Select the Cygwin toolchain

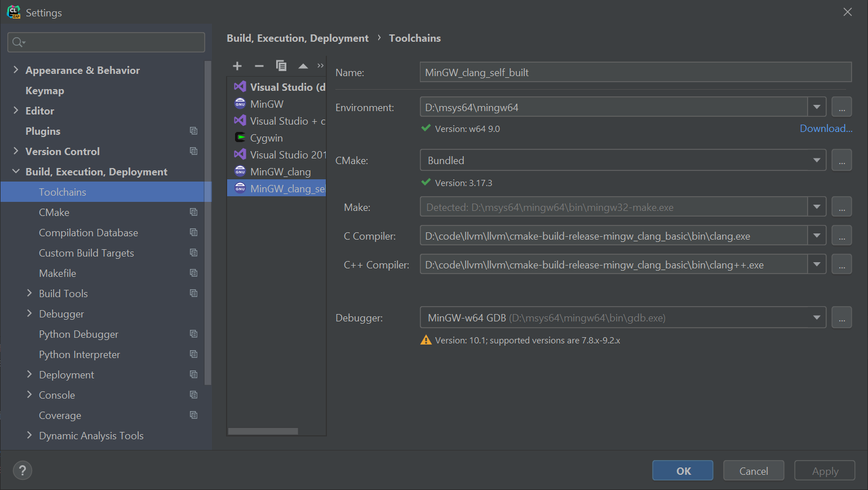click(266, 137)
